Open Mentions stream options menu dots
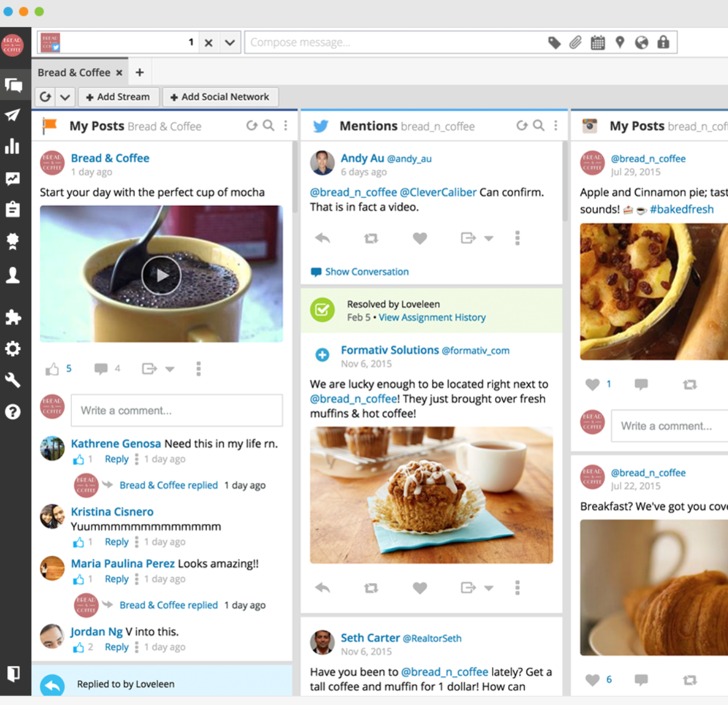 [x=555, y=125]
